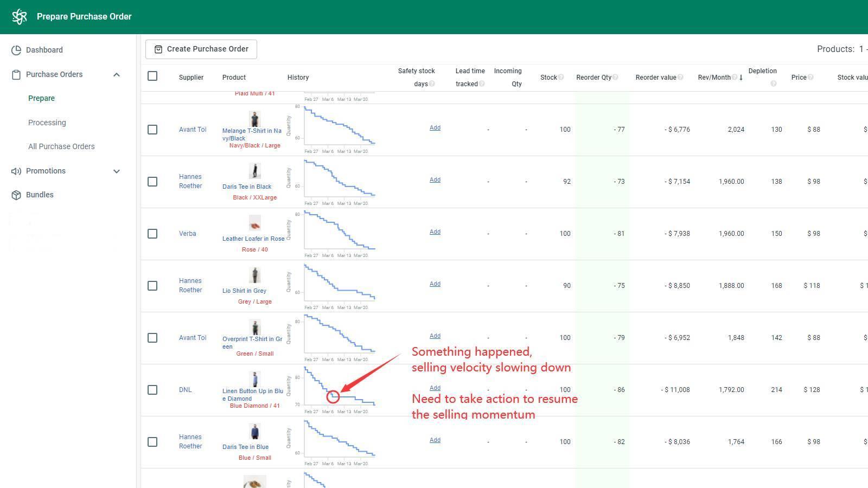Screen dimensions: 868x488
Task: Open the Dashboard pie-chart icon
Action: pos(15,50)
